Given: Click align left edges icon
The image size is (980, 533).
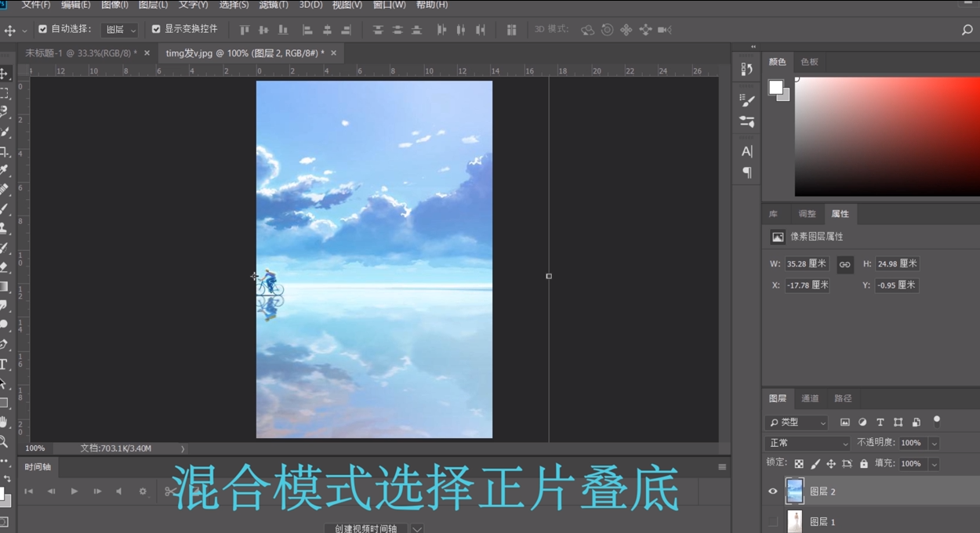Looking at the screenshot, I should point(307,30).
